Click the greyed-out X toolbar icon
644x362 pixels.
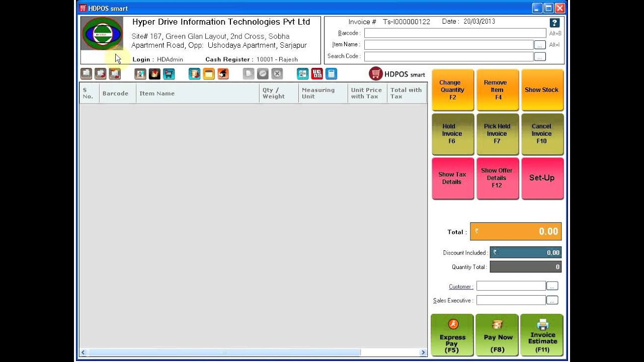tap(277, 74)
